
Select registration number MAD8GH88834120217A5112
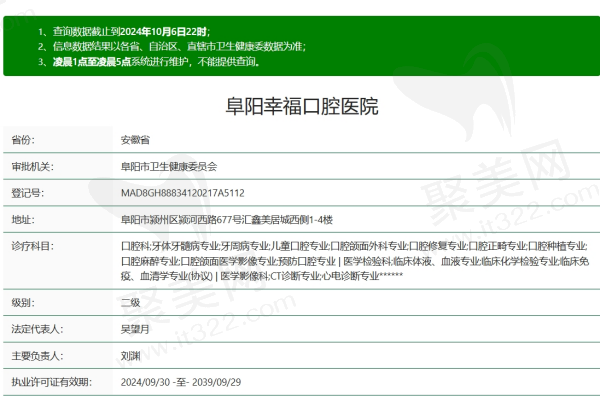[x=183, y=193]
